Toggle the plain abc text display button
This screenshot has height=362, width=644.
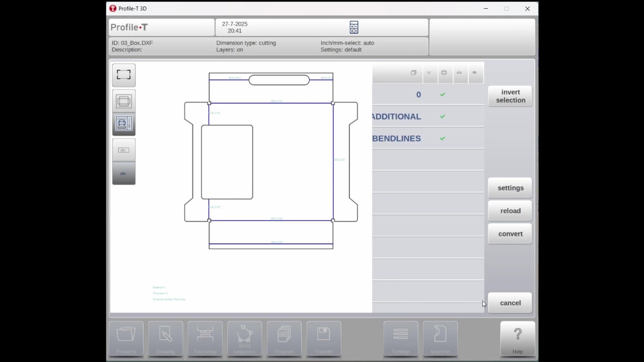coord(124,173)
